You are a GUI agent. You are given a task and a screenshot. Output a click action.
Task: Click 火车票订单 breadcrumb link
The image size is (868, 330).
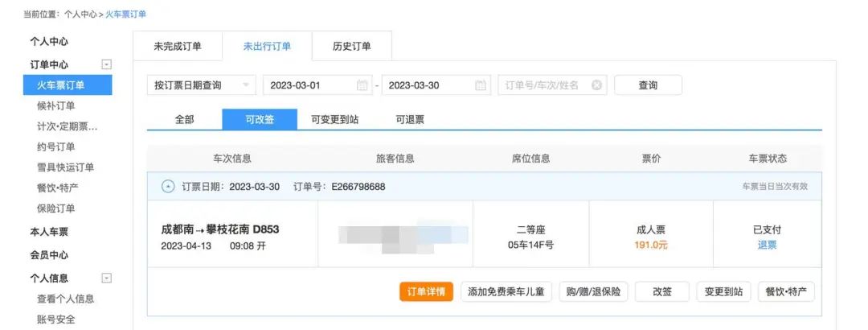pyautogui.click(x=126, y=14)
